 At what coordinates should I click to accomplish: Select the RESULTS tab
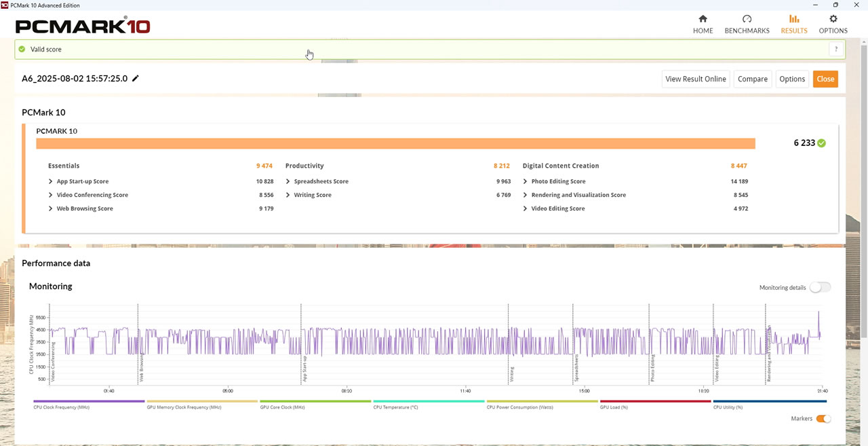[794, 24]
